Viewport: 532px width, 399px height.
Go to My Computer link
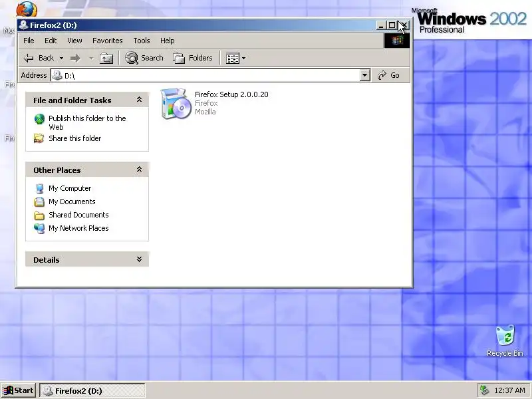70,188
